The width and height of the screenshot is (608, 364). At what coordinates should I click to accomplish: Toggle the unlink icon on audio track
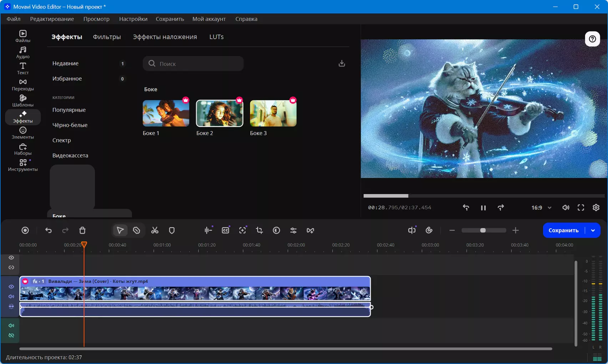click(11, 335)
